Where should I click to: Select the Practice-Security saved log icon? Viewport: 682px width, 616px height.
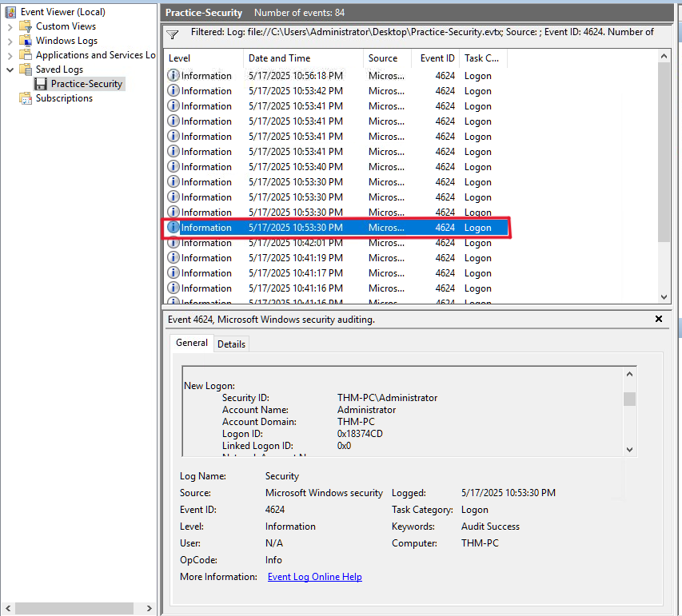[x=41, y=84]
